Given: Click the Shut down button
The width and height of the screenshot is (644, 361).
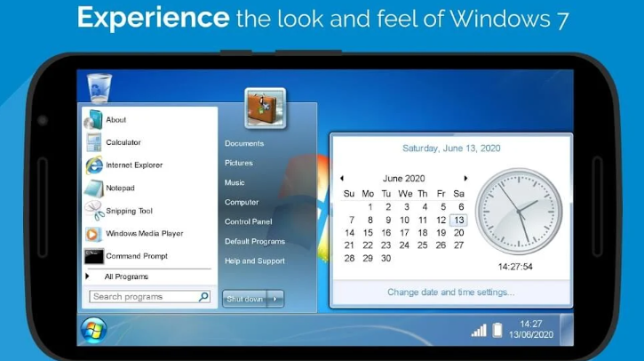Looking at the screenshot, I should [245, 299].
